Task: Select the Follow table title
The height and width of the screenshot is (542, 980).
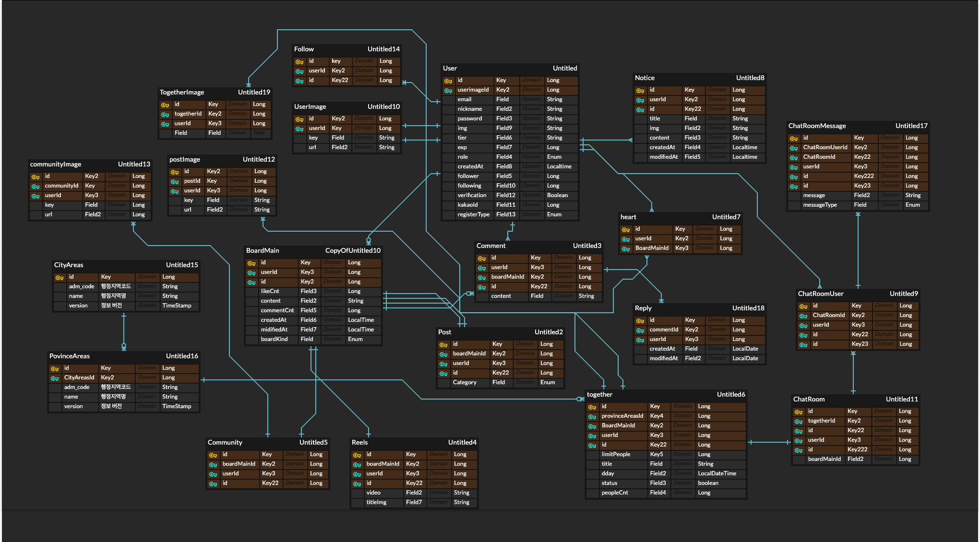Action: 304,49
